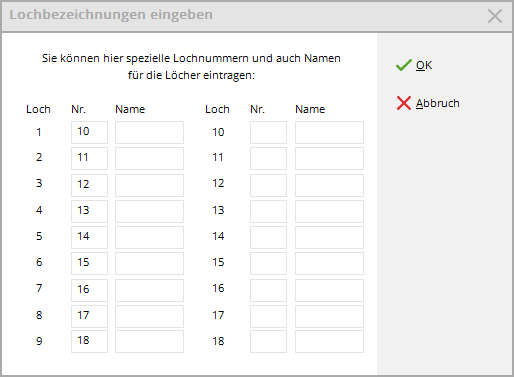
Task: Click the red X Abbruch icon
Action: tap(404, 103)
